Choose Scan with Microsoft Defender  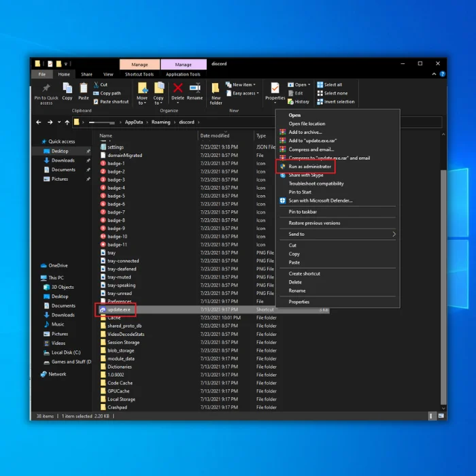tap(320, 201)
